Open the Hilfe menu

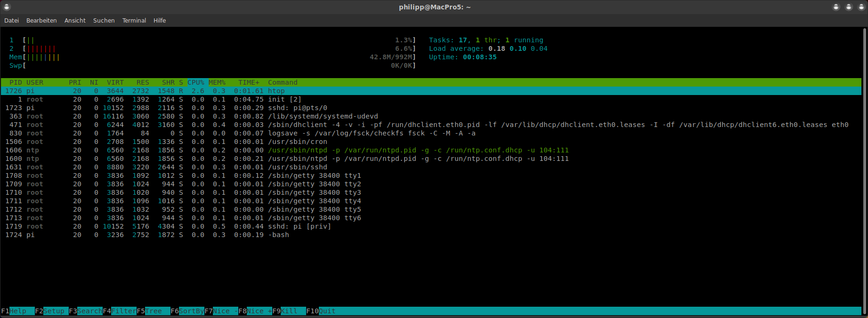(x=160, y=21)
